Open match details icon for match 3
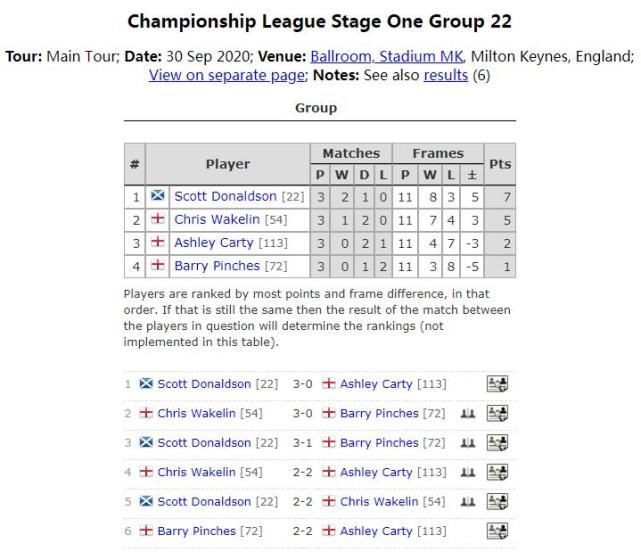 [497, 443]
